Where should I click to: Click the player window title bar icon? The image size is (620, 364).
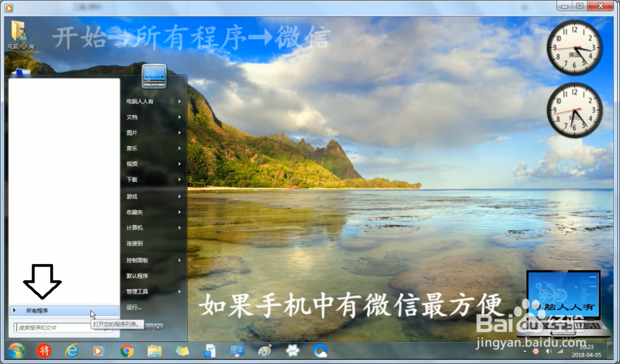coord(9,7)
